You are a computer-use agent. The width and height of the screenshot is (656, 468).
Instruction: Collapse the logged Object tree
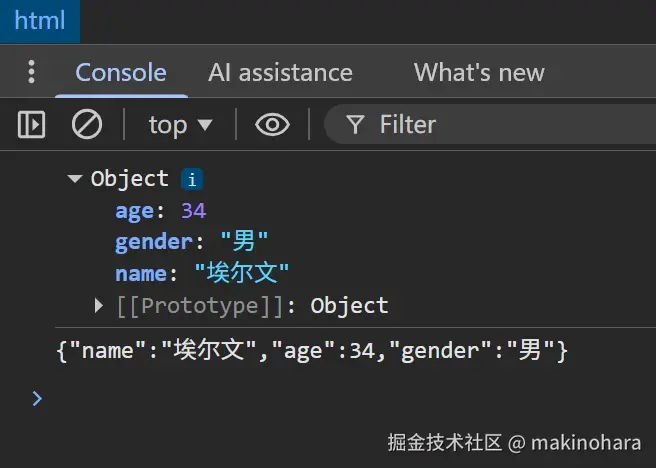coord(74,179)
